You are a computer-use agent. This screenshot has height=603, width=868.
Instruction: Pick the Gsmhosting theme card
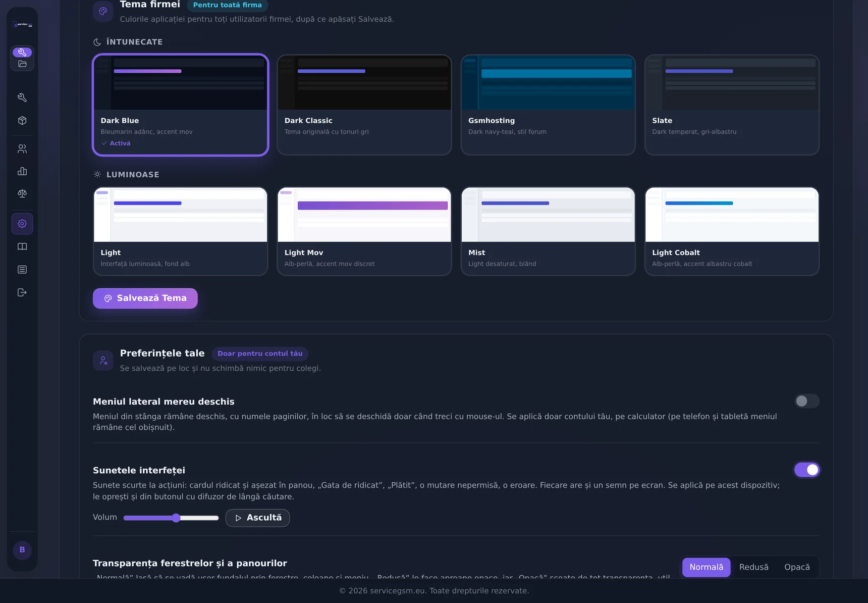(548, 105)
